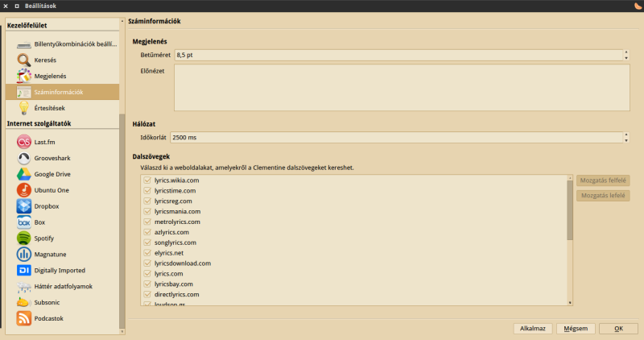Toggle the lyricsbay.com checkbox

pos(147,284)
